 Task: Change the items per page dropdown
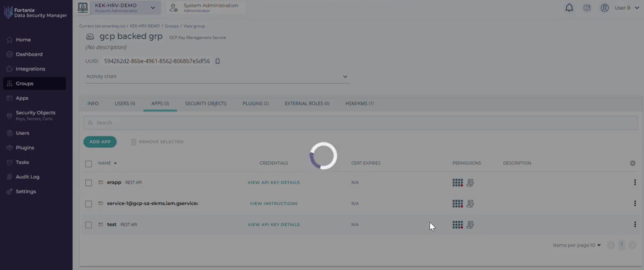(577, 245)
